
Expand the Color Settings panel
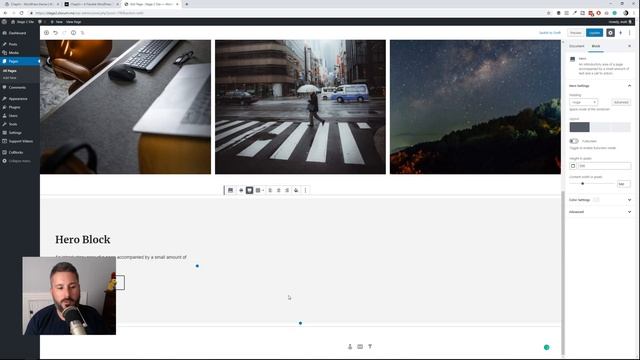tap(600, 200)
